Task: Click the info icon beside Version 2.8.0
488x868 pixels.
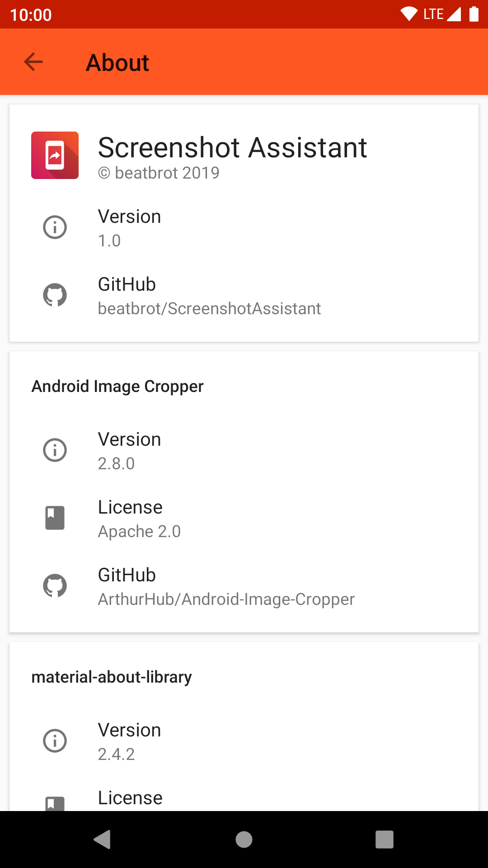Action: 55,450
